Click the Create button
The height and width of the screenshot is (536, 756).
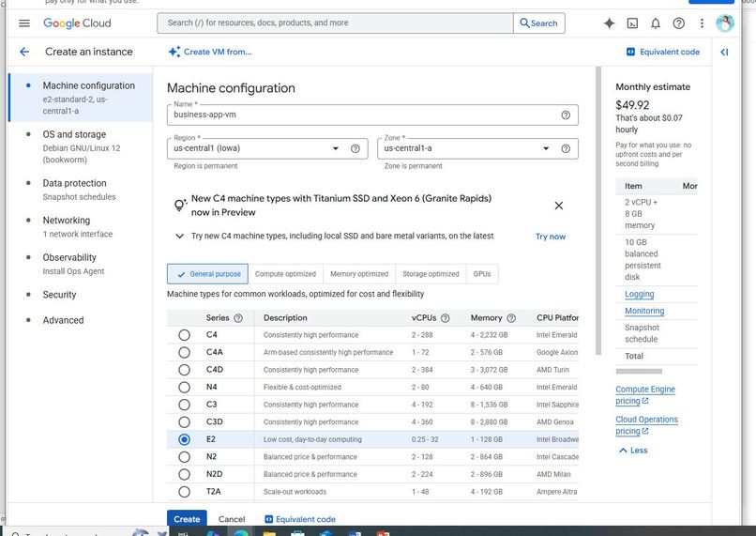[187, 519]
